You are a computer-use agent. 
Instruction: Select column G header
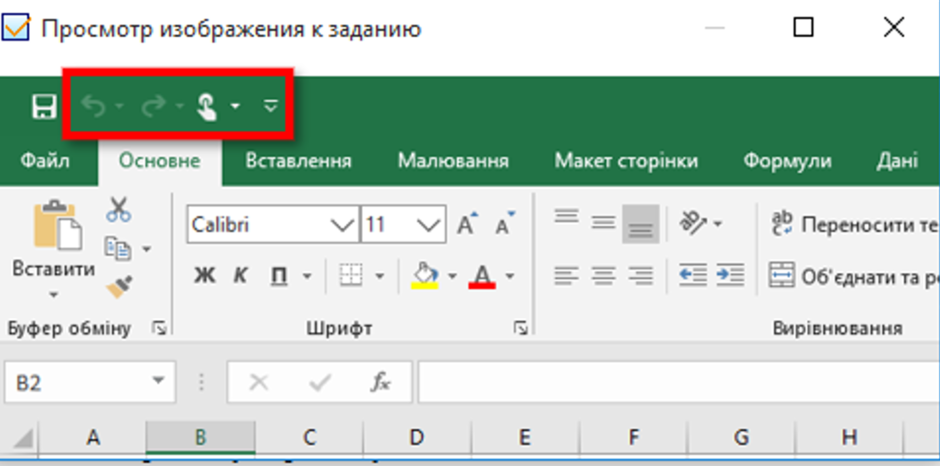coord(742,438)
